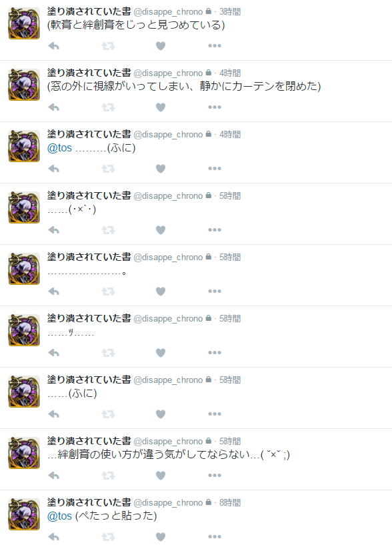
Task: Retweet the カーテンを閉めた tweet
Action: (108, 107)
